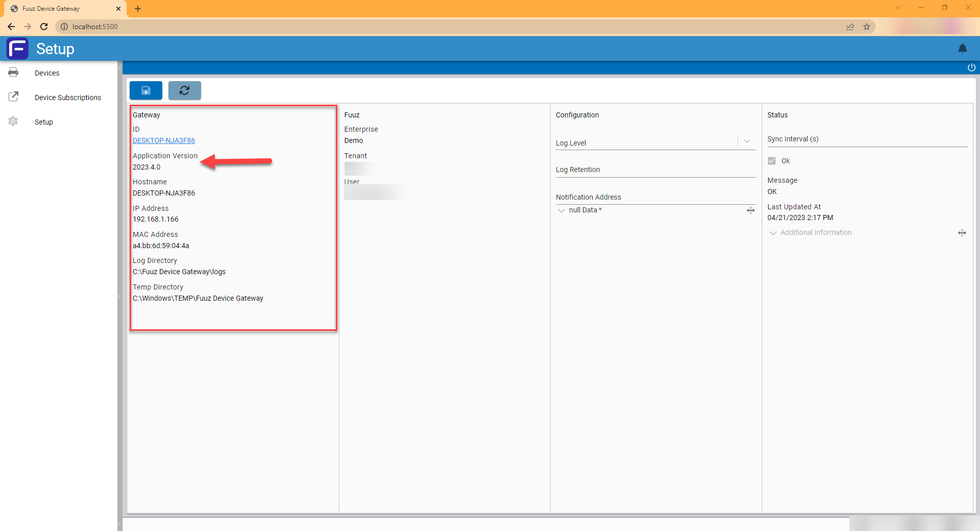Click the move icon beside Additional Information
Screen dimensions: 980x531
[x=962, y=233]
